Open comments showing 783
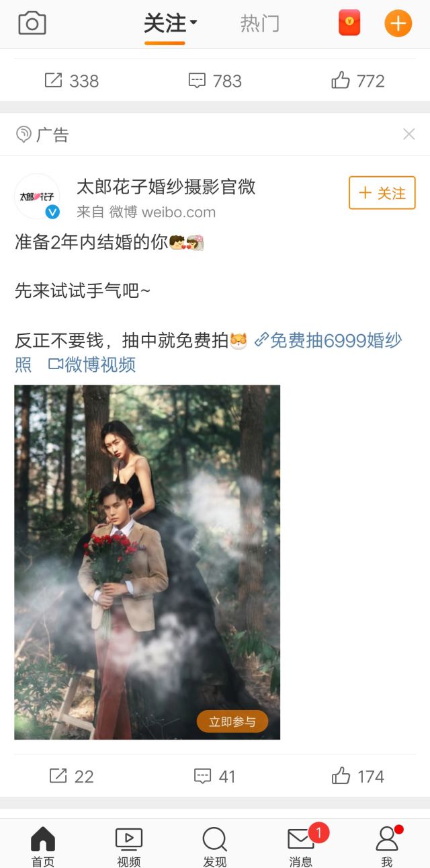 (214, 81)
